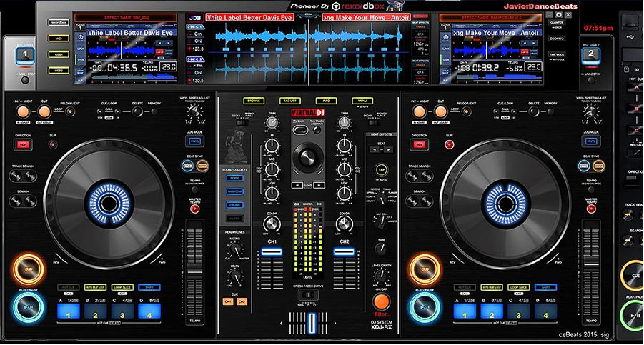Toggle left deck VINYL jog mode
The width and height of the screenshot is (644, 345).
194,141
